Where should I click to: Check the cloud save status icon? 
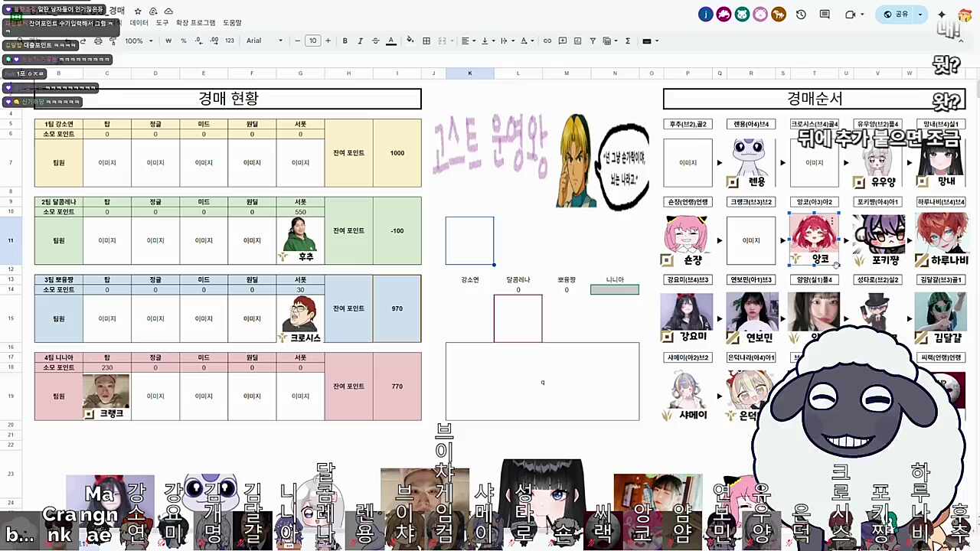(168, 11)
